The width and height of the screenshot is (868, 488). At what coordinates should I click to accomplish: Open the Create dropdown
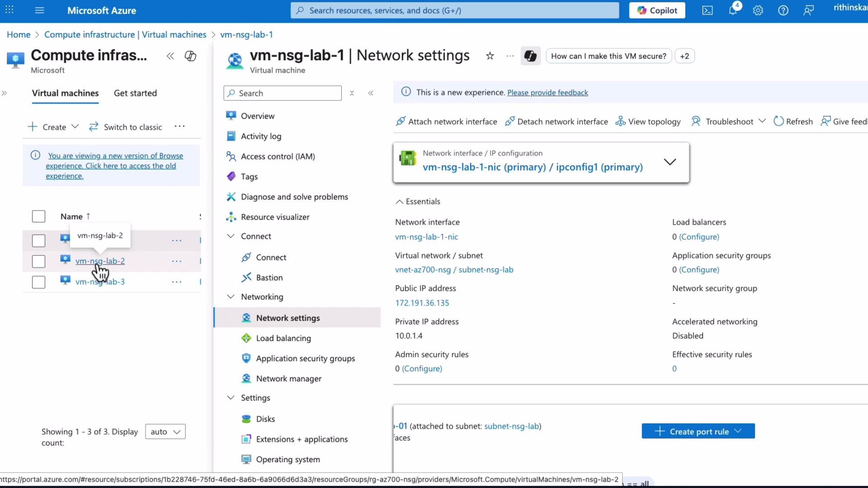pyautogui.click(x=53, y=127)
